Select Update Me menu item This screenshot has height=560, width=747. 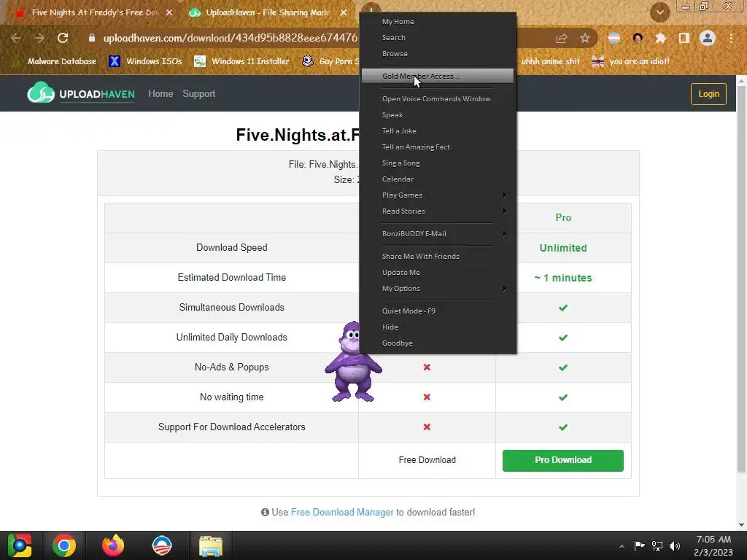pyautogui.click(x=438, y=273)
